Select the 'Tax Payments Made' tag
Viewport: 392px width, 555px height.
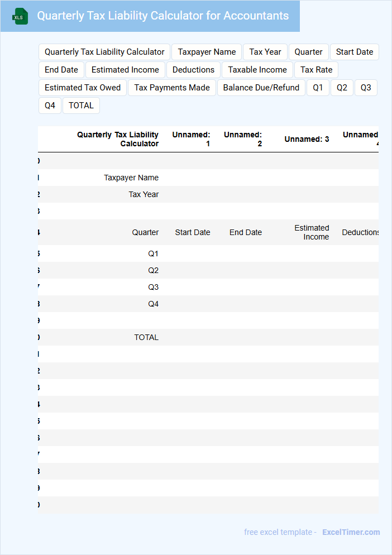tap(172, 88)
